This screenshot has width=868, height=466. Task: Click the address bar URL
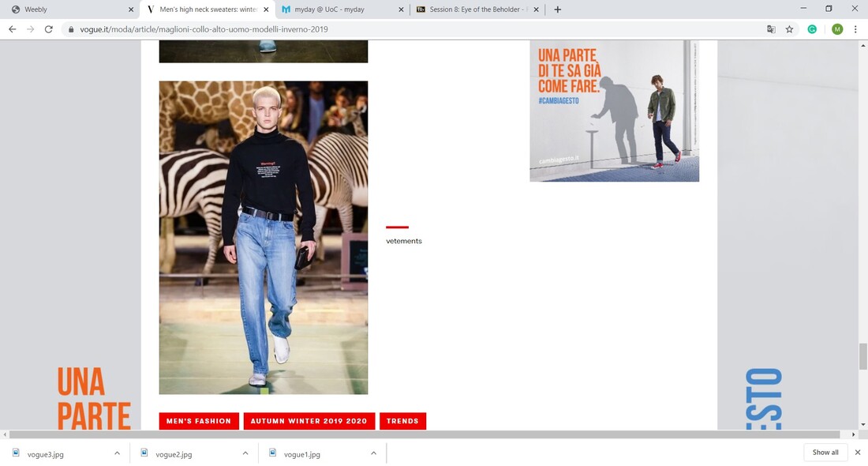[204, 29]
